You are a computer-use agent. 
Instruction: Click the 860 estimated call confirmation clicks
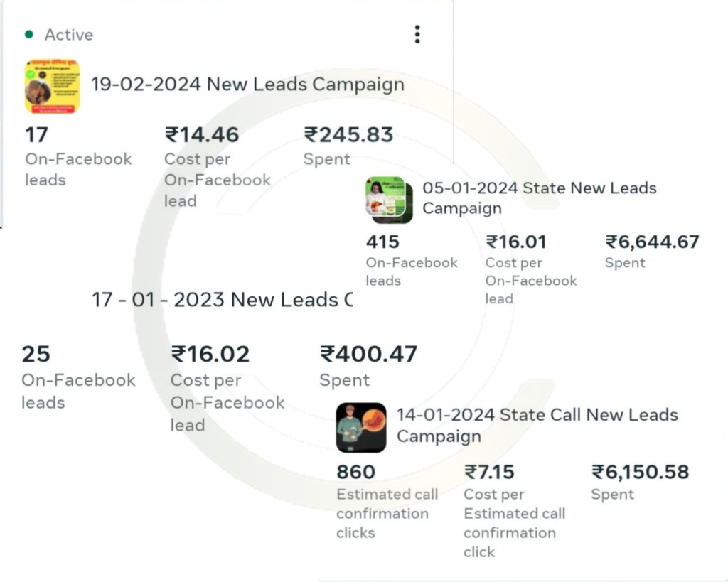click(355, 472)
